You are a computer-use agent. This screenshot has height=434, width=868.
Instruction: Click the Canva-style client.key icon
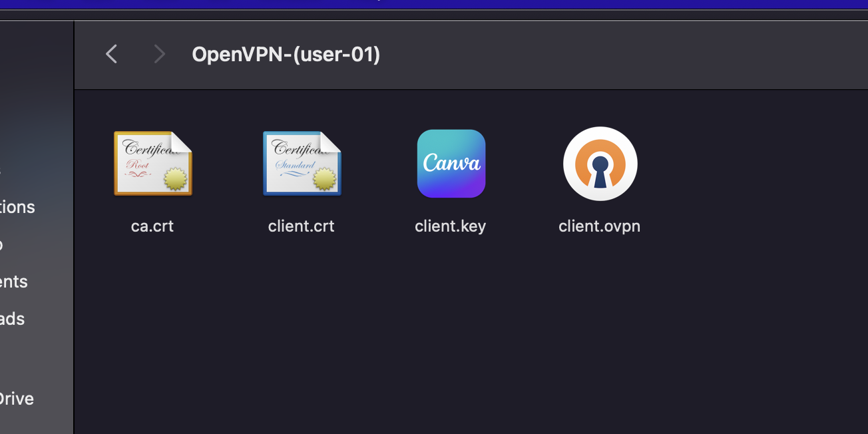click(451, 163)
